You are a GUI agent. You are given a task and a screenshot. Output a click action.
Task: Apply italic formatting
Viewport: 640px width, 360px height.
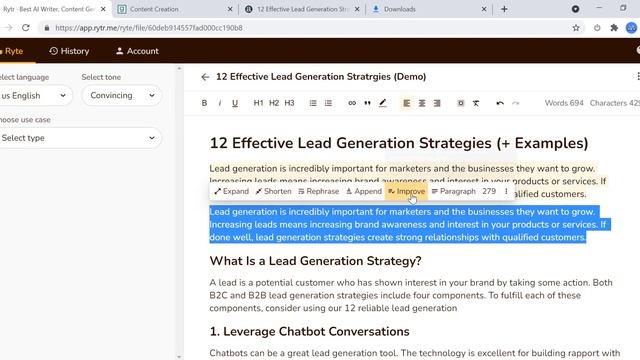[x=220, y=103]
